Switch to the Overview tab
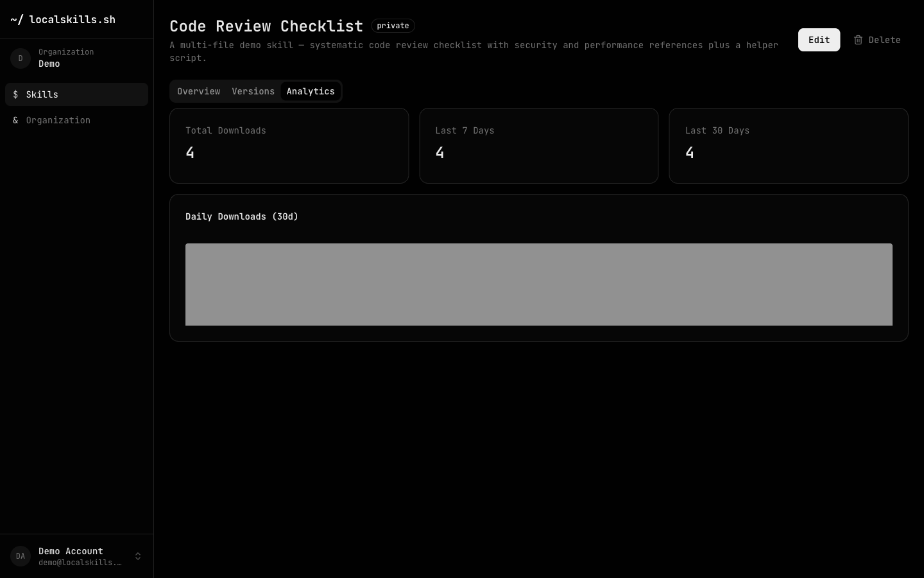The image size is (924, 578). pyautogui.click(x=198, y=91)
